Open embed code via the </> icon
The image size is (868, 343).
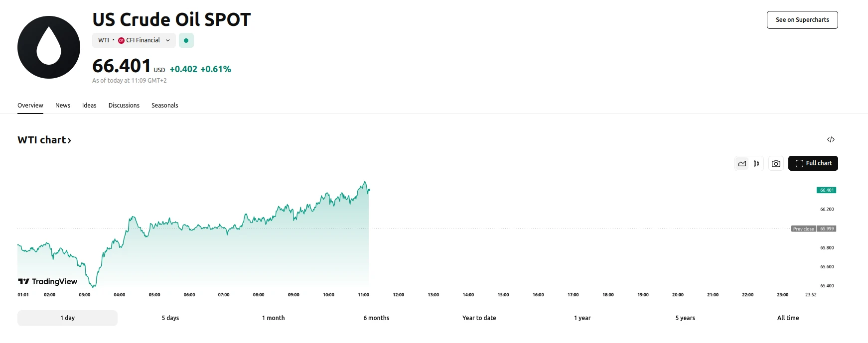tap(831, 139)
